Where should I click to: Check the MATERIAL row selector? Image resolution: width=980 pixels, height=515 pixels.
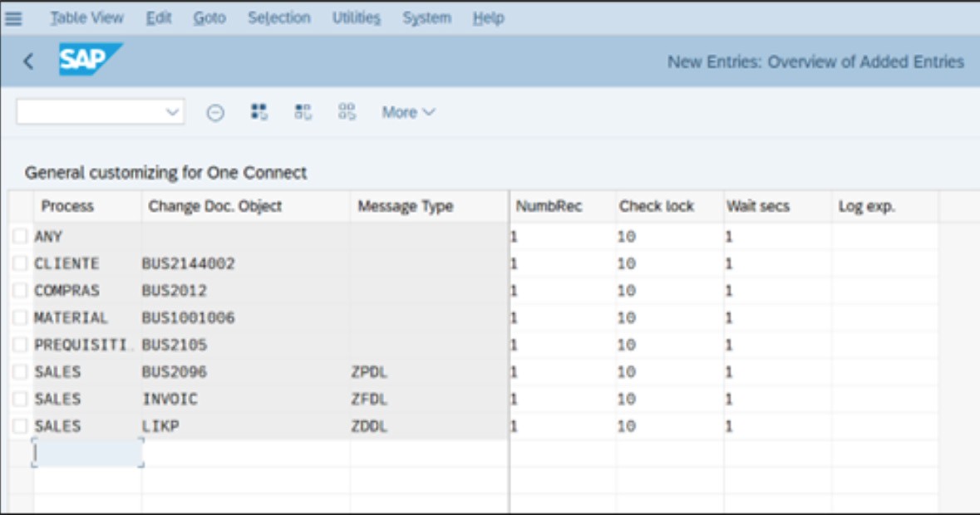(20, 318)
